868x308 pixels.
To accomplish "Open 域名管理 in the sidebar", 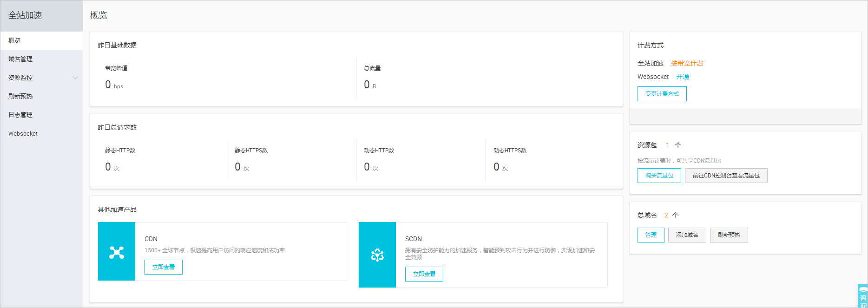I will (x=41, y=59).
